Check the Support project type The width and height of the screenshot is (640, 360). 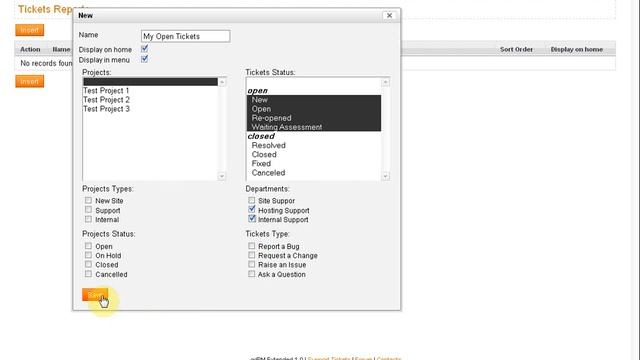click(88, 210)
